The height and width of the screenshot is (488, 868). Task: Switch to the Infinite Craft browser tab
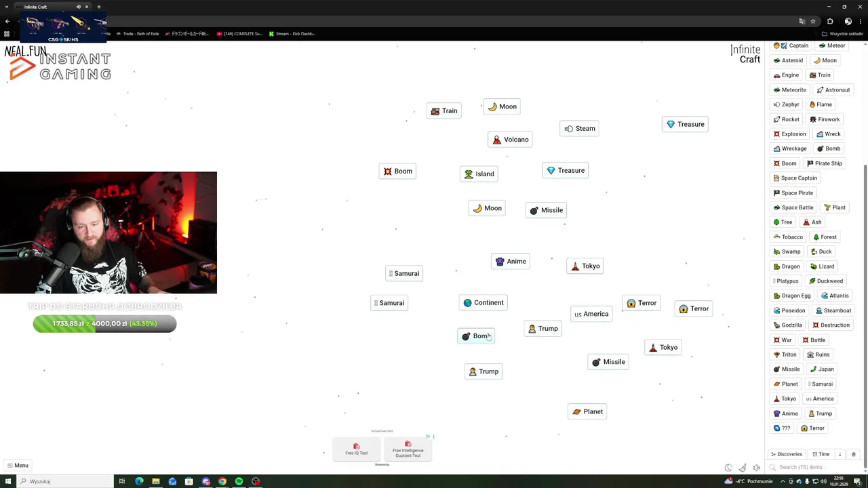pos(53,7)
